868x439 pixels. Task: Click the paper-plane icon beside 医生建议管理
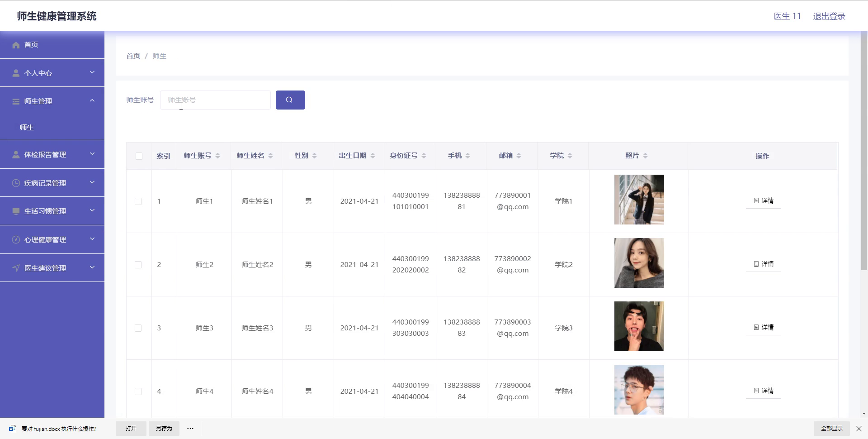point(16,268)
